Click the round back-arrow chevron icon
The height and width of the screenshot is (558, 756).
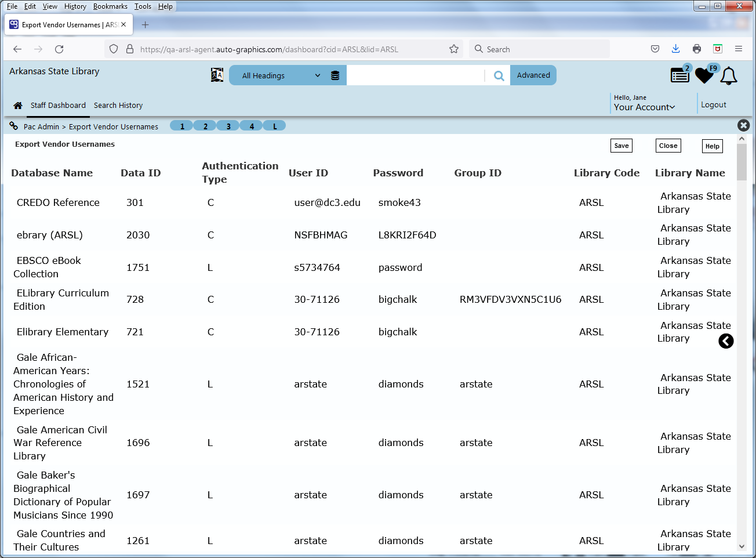tap(726, 341)
